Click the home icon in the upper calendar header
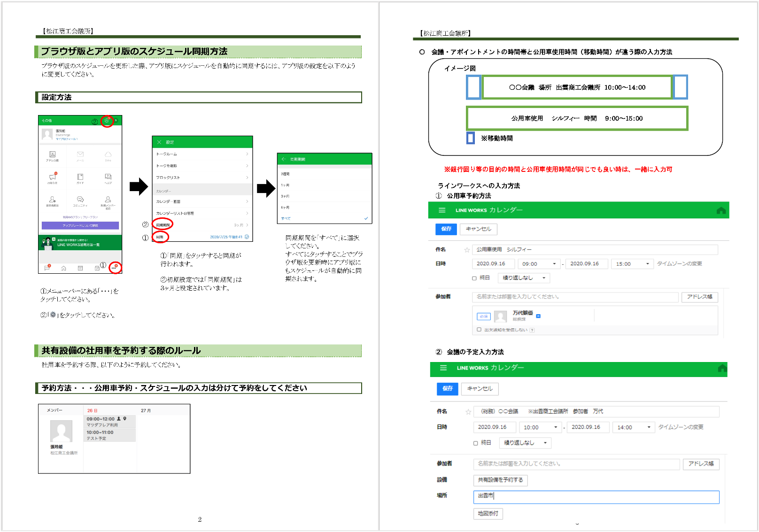Viewport: 759px width, 532px height. (x=721, y=210)
